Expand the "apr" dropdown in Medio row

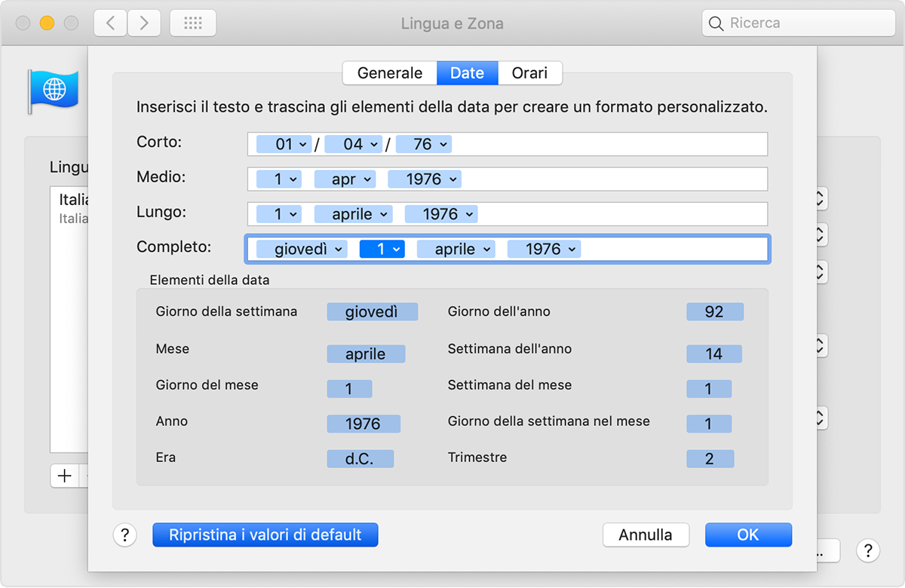point(345,179)
